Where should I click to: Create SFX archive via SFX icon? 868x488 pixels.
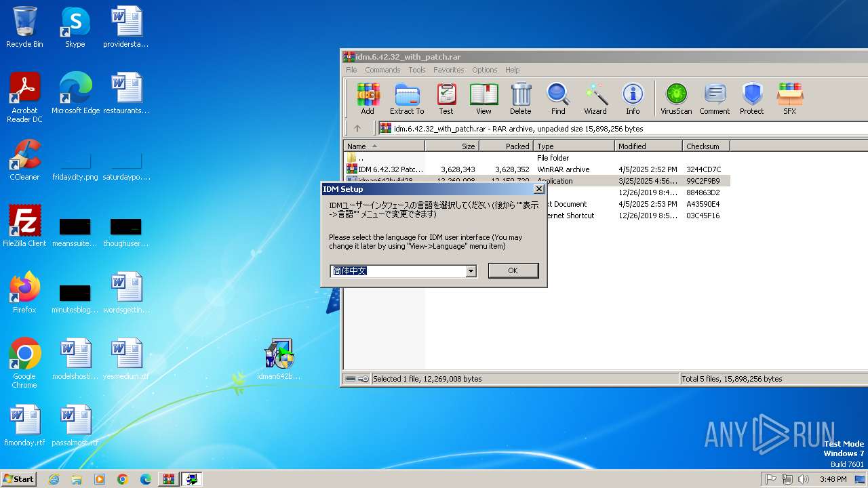790,99
